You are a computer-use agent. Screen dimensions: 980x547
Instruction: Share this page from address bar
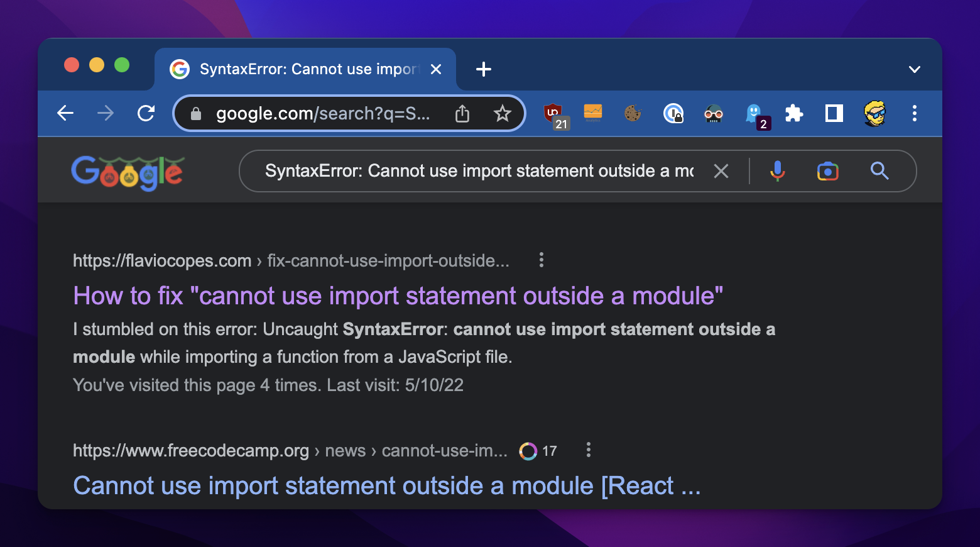(462, 114)
